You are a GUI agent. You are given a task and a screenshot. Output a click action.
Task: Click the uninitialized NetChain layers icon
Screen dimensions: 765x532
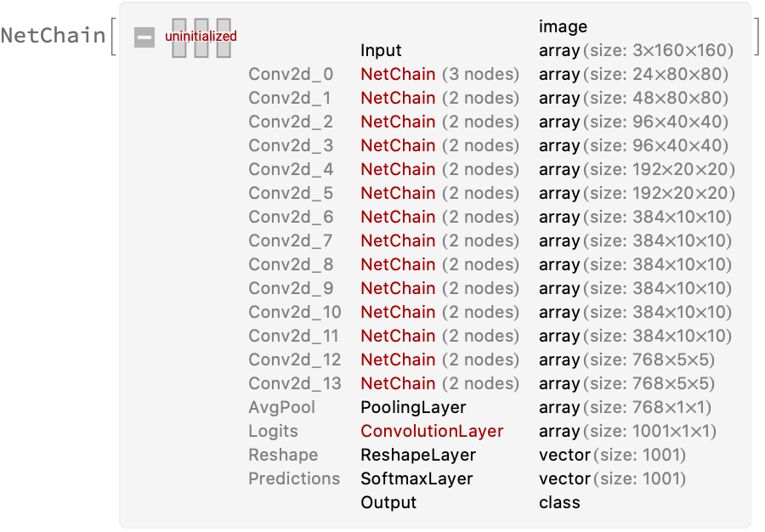click(201, 37)
